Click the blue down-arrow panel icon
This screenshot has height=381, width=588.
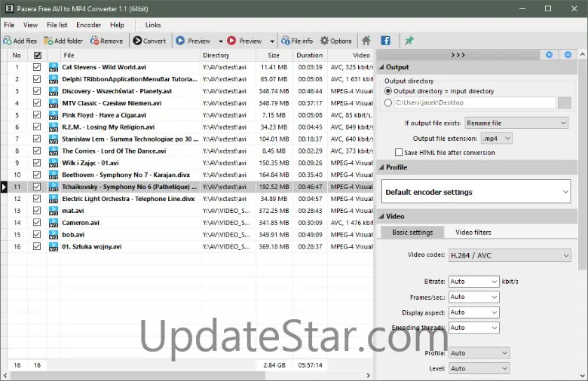point(549,55)
